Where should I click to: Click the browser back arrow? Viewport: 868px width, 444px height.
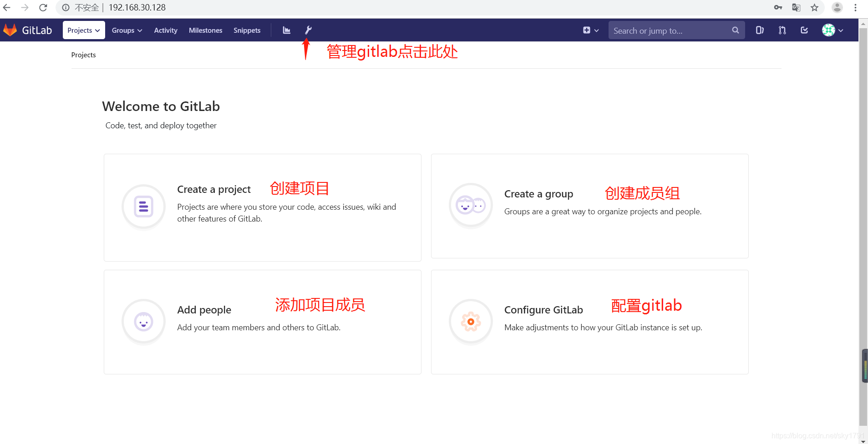coord(7,8)
